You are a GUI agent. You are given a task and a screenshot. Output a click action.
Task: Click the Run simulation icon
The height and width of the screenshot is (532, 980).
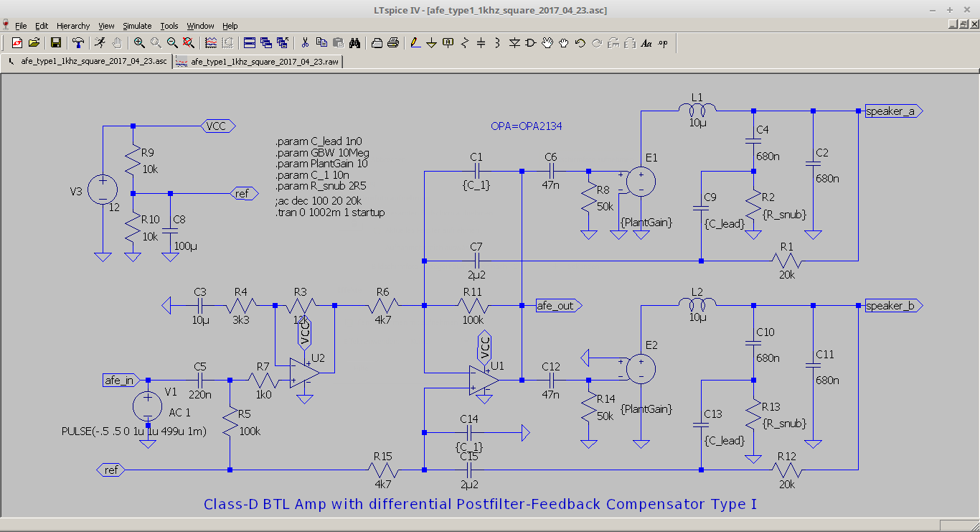(x=100, y=43)
